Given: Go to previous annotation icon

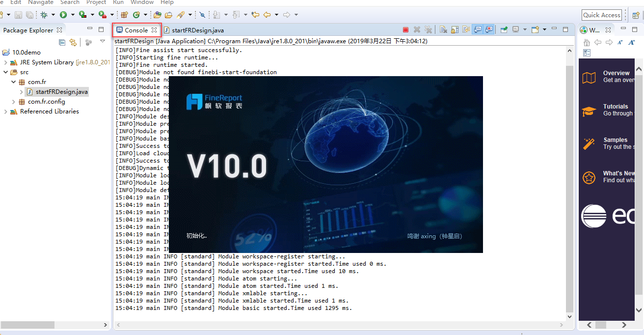Looking at the screenshot, I should 236,15.
